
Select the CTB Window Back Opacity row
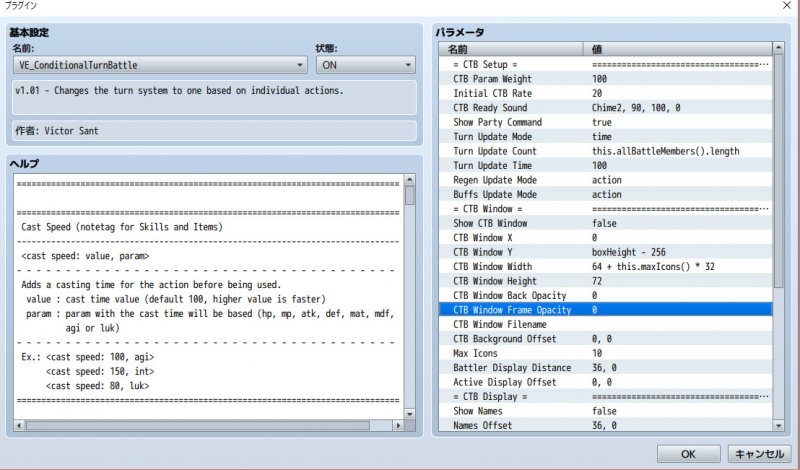tap(606, 295)
